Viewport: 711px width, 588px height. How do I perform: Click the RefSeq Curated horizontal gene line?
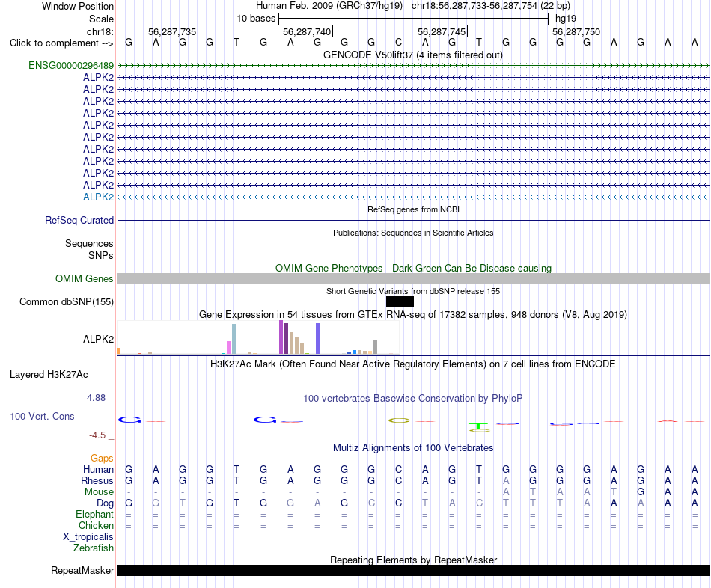[413, 221]
